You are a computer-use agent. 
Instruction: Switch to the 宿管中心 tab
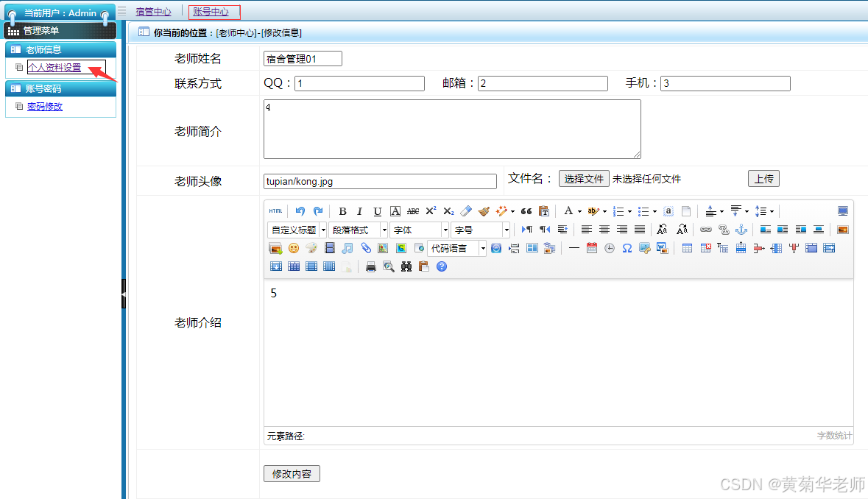pos(153,12)
